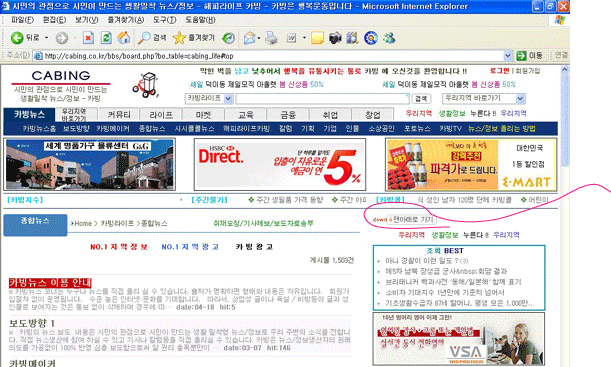Viewport: 611px width, 367px height.
Task: Click the Messenger people toolbar icon
Action: 389,38
